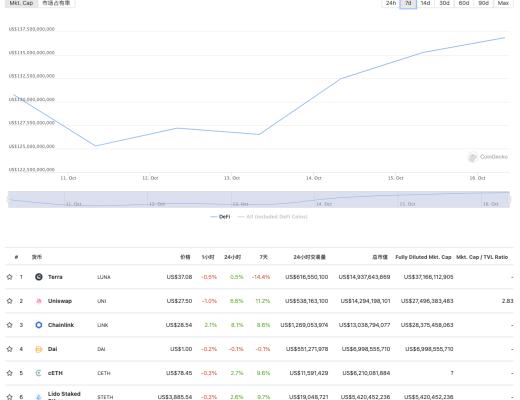Click the chart navigator range area

259,199
